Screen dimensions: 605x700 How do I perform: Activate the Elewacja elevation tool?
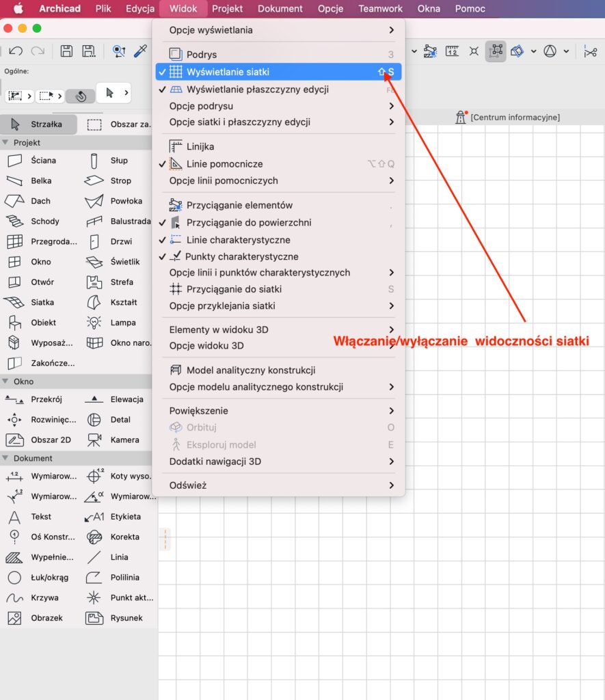[x=114, y=399]
